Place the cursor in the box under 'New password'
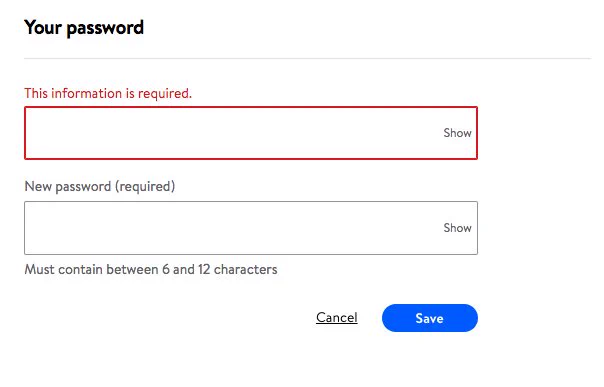This screenshot has width=604, height=387. pyautogui.click(x=251, y=228)
